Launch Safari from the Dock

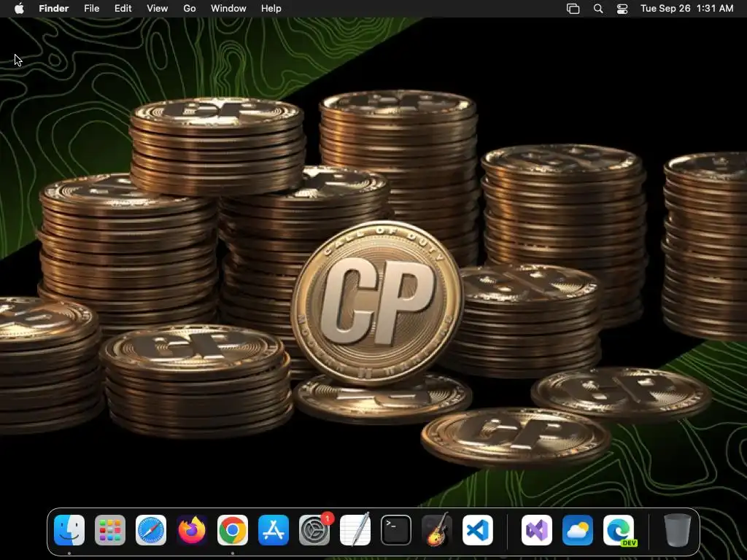pyautogui.click(x=151, y=530)
